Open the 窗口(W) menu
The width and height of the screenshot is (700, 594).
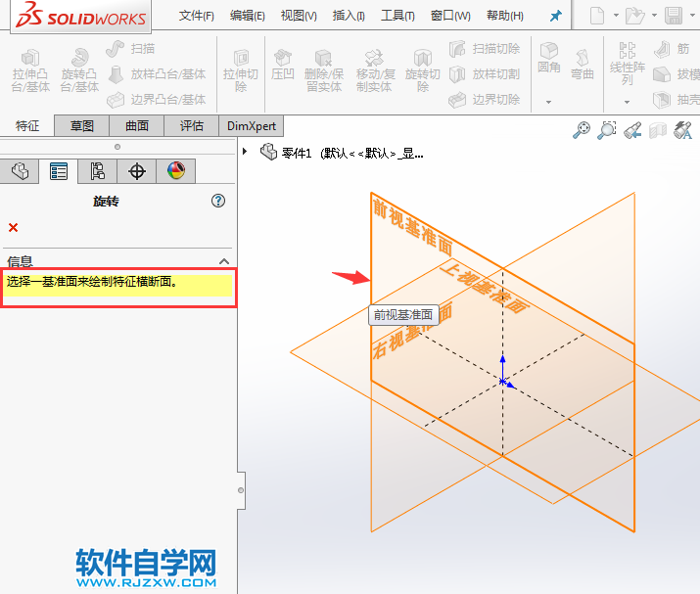click(450, 16)
